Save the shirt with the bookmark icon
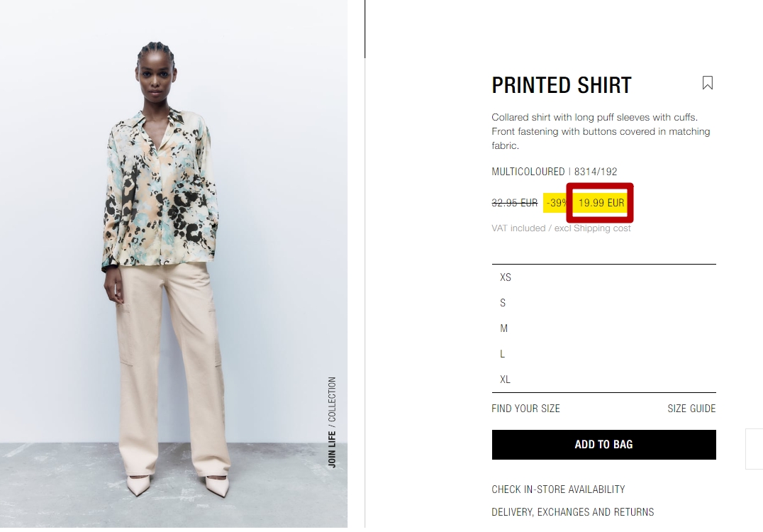This screenshot has height=532, width=763. click(708, 83)
